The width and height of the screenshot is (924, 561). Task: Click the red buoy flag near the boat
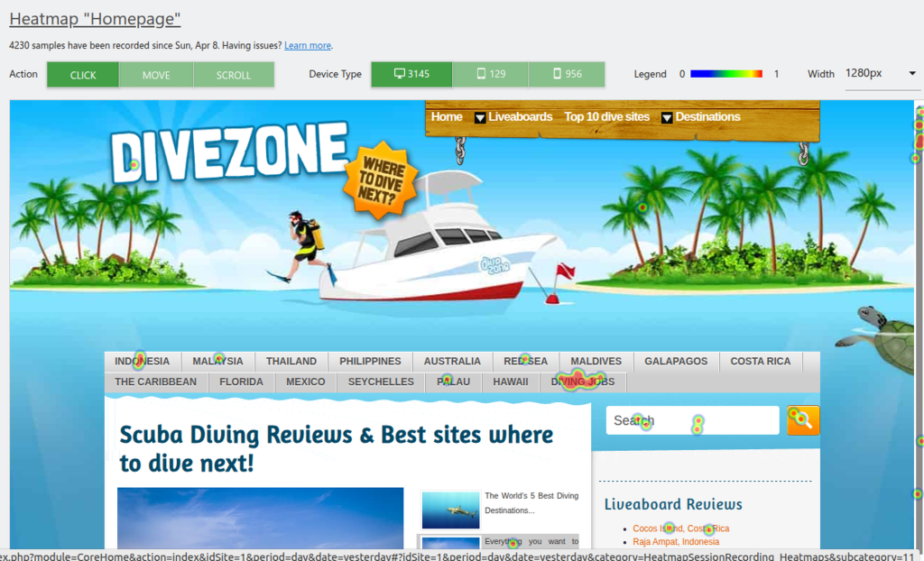[x=564, y=271]
